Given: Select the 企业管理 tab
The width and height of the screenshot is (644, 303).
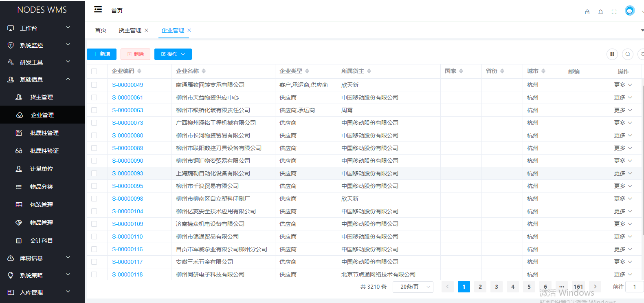Looking at the screenshot, I should (x=173, y=30).
